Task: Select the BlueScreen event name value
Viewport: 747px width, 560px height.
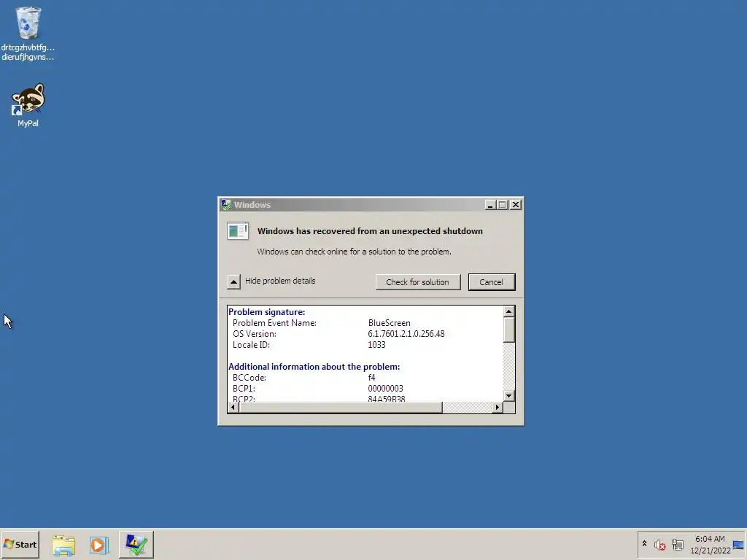Action: click(390, 323)
